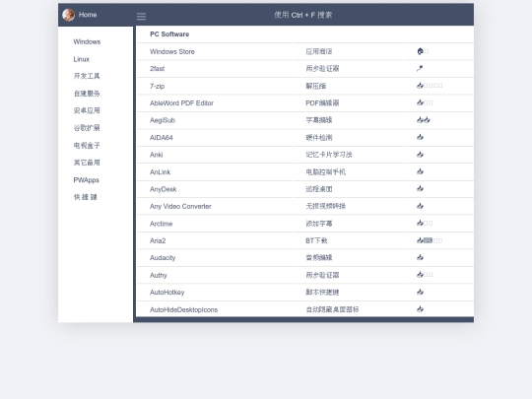Click the 电脑控制手机 description cell

[326, 172]
